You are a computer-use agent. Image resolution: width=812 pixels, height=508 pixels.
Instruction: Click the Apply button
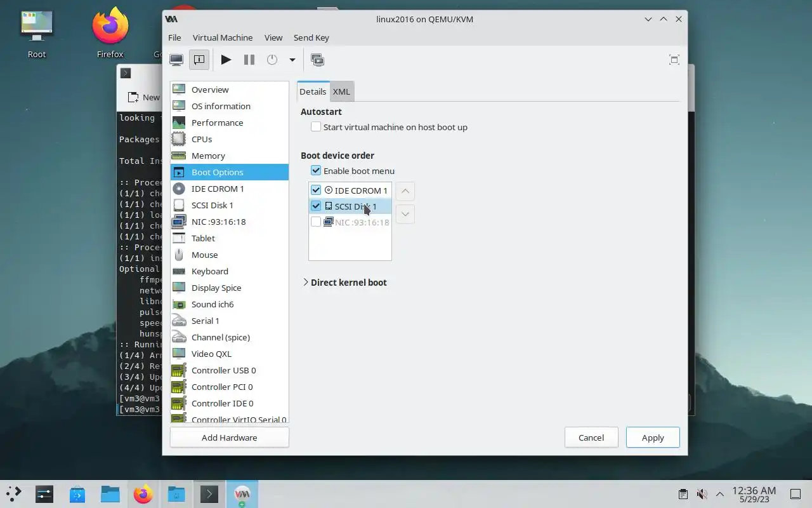coord(653,438)
